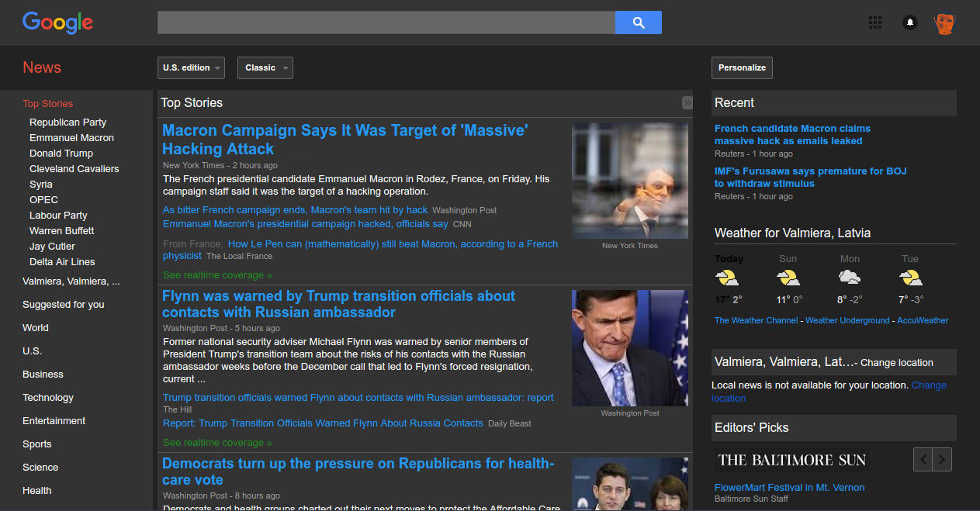This screenshot has width=980, height=511.
Task: Open Labour Party topic
Action: [x=58, y=215]
